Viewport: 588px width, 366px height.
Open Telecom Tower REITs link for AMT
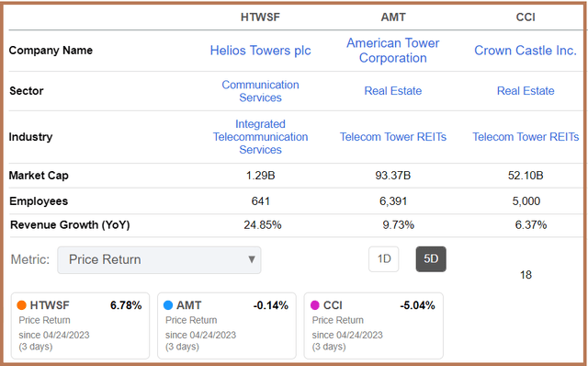coord(393,137)
